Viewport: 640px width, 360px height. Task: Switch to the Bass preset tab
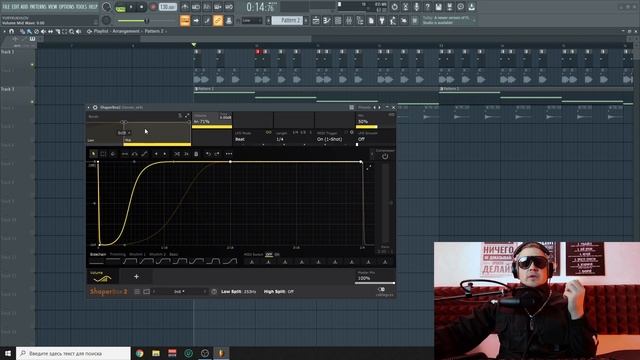click(173, 254)
